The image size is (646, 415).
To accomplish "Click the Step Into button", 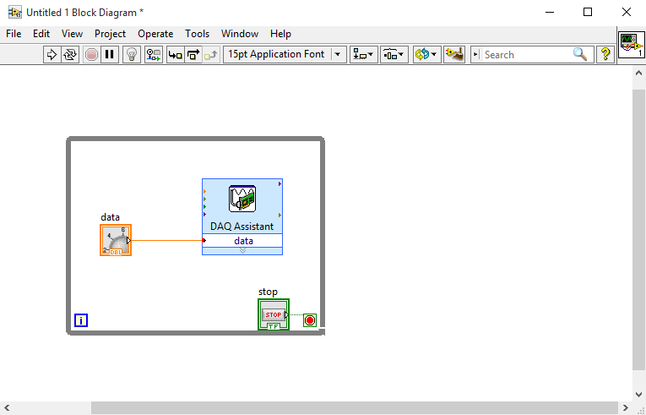I will tap(176, 54).
